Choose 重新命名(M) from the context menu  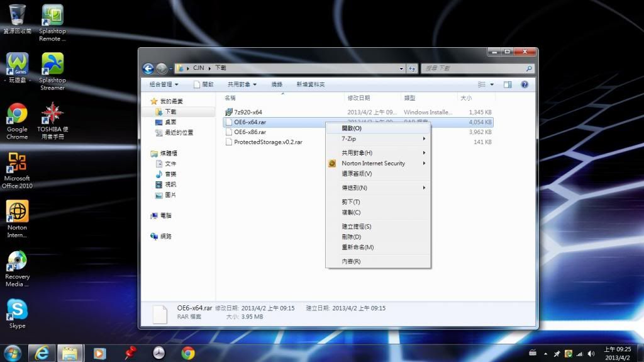coord(378,247)
